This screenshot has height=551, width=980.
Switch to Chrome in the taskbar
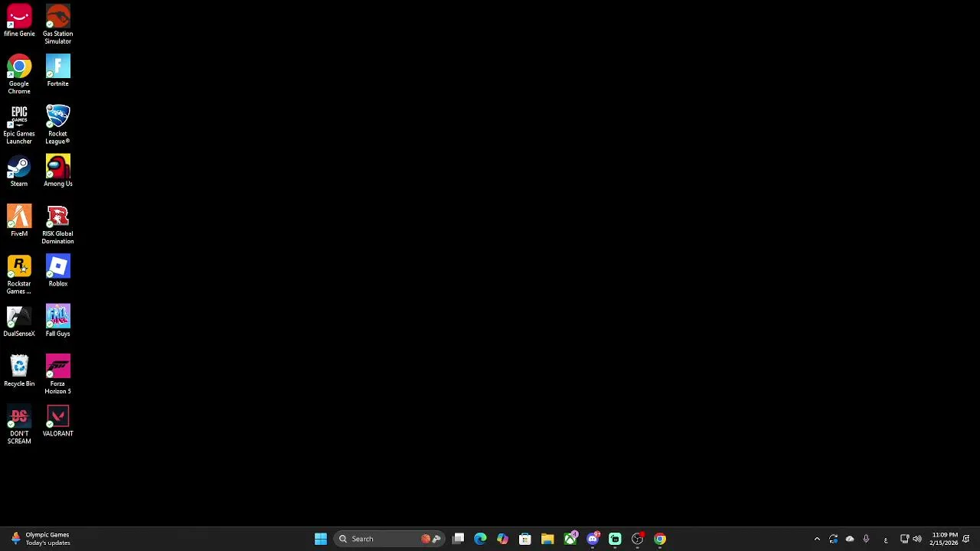pyautogui.click(x=660, y=539)
